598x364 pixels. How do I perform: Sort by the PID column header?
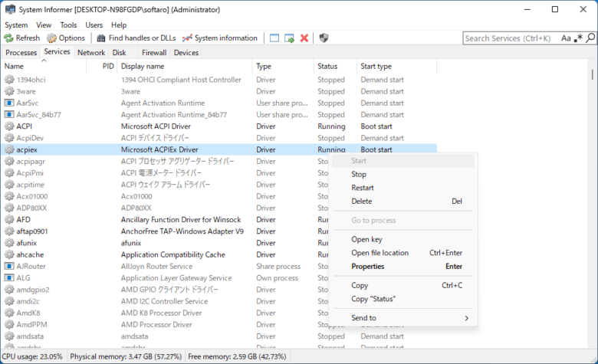[102, 67]
